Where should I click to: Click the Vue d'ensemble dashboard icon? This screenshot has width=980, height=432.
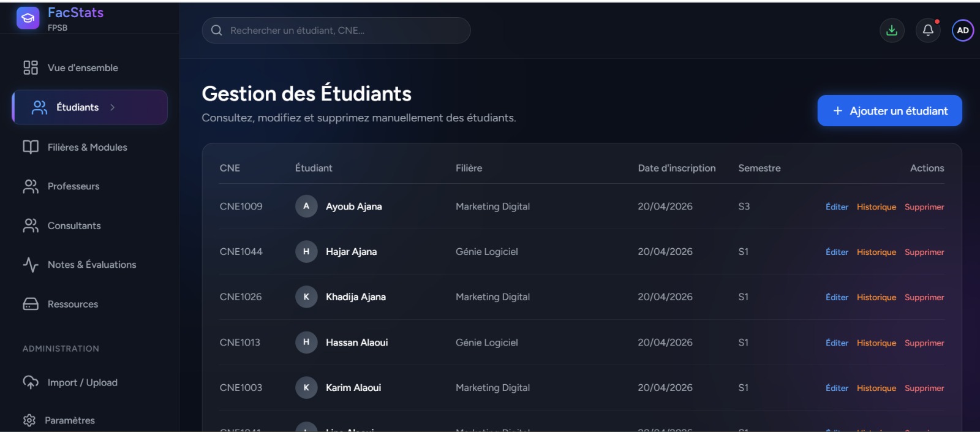click(31, 67)
